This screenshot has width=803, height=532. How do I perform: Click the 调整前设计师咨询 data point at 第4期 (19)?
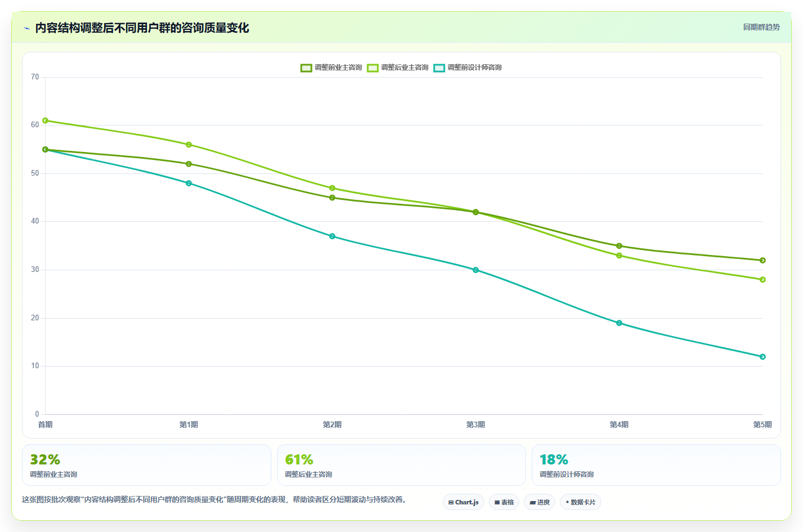[x=619, y=323]
